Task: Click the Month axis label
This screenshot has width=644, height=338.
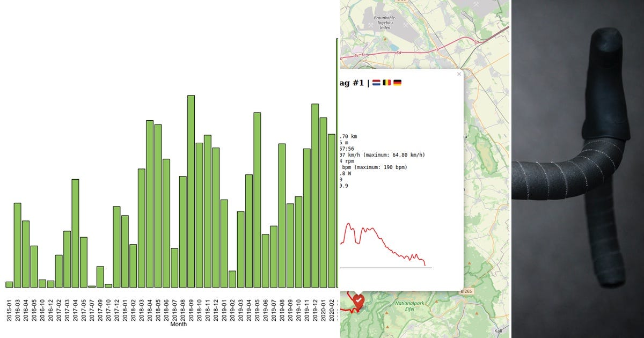Action: click(178, 324)
